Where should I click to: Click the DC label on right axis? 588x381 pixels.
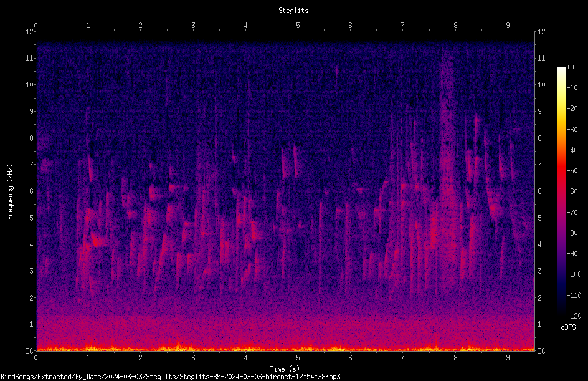541,351
